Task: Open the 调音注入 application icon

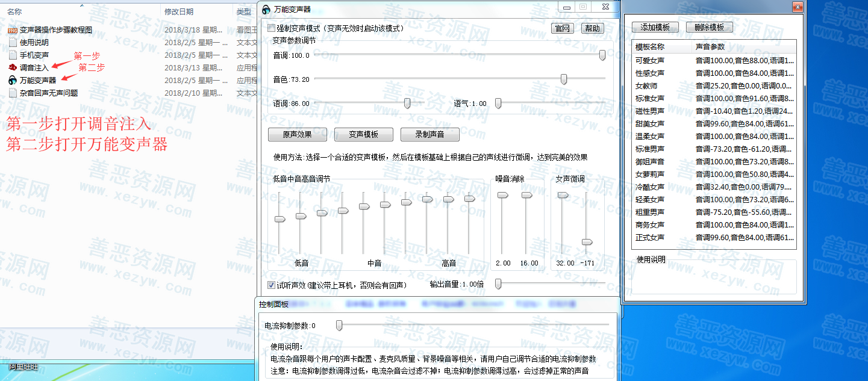Action: [x=13, y=67]
